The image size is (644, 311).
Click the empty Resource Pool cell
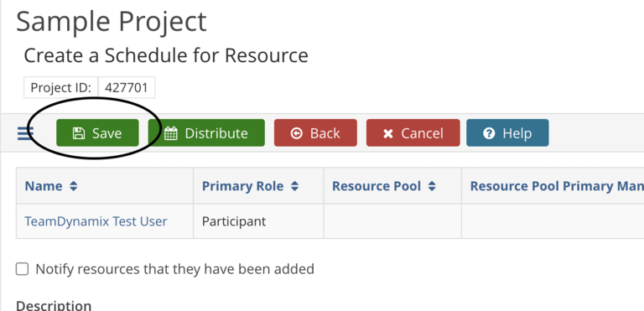(x=392, y=221)
